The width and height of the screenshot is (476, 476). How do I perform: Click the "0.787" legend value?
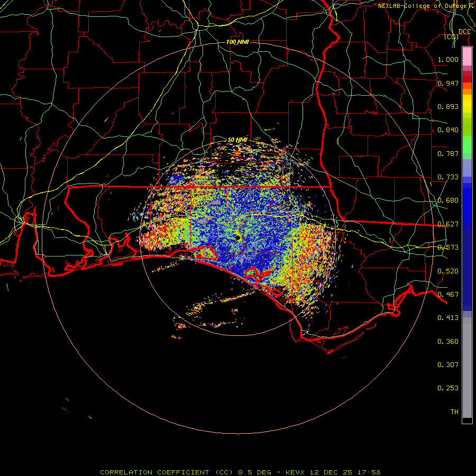pyautogui.click(x=448, y=153)
